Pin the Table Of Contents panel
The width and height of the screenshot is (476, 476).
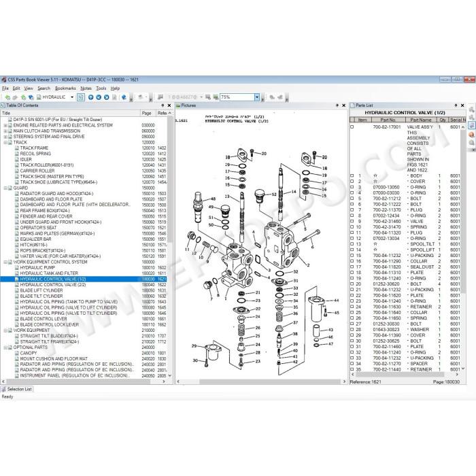[163, 105]
